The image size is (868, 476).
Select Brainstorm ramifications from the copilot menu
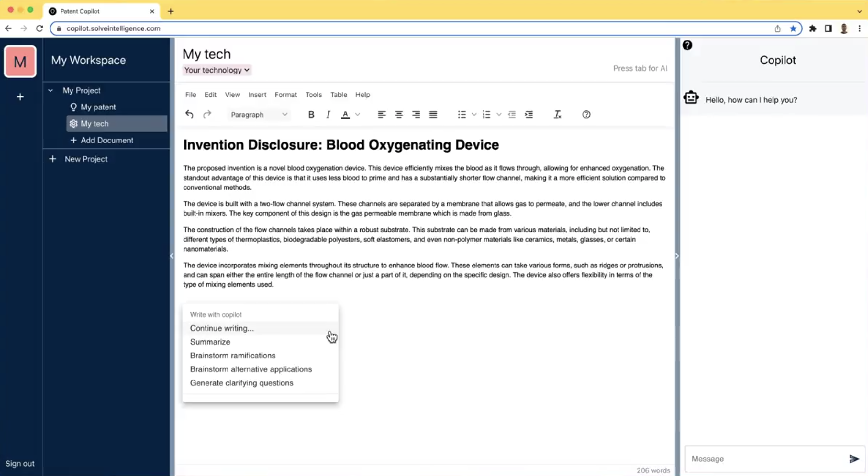[x=232, y=355]
